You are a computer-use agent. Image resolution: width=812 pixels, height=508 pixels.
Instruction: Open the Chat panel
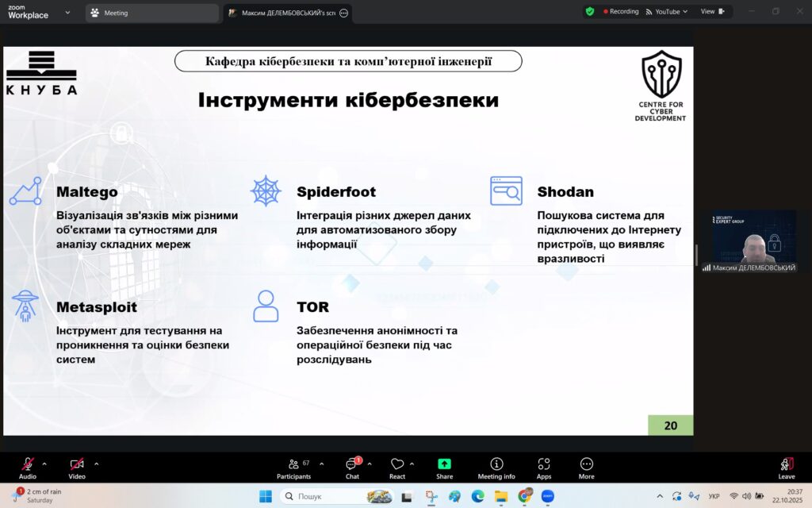click(352, 467)
